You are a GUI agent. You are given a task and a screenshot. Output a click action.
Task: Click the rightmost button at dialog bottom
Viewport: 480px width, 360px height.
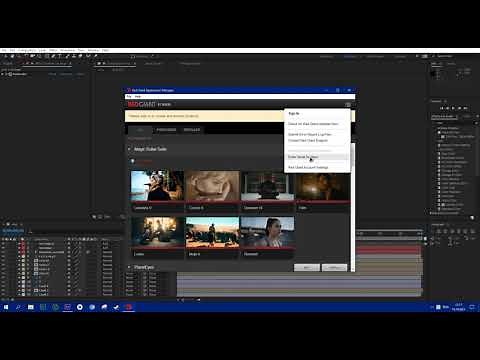(334, 268)
